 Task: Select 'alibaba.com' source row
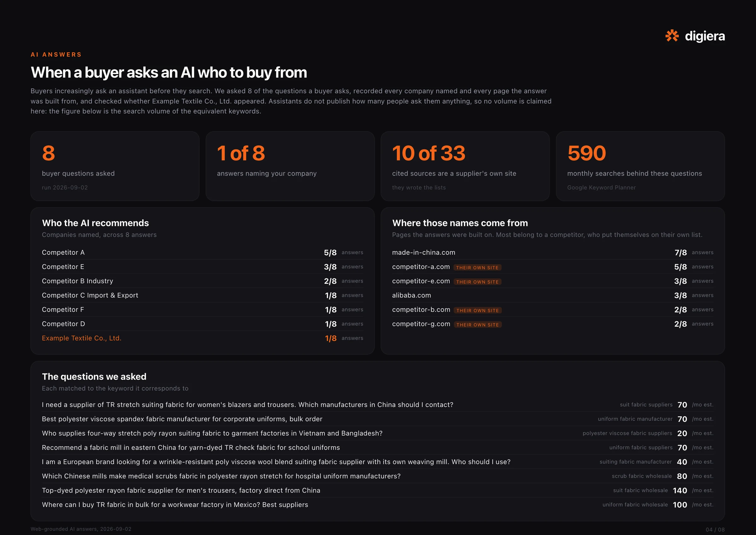(x=411, y=295)
